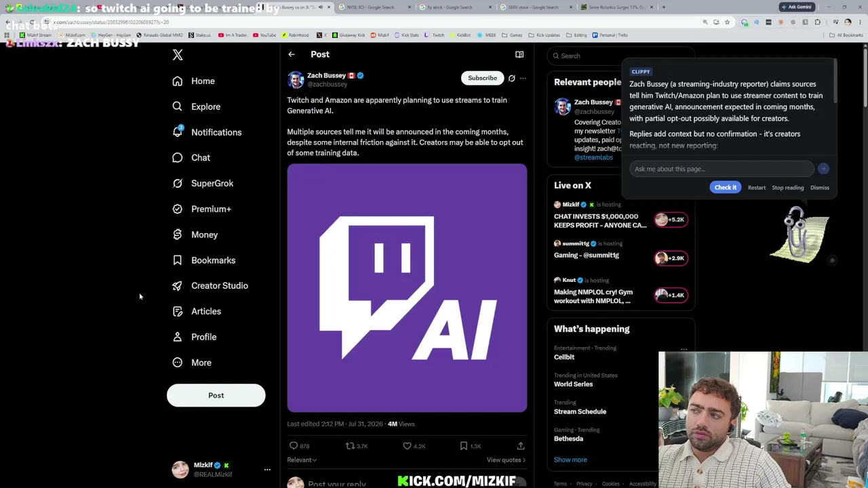868x488 pixels.
Task: Open the Robinhood bookmark
Action: coord(295,35)
